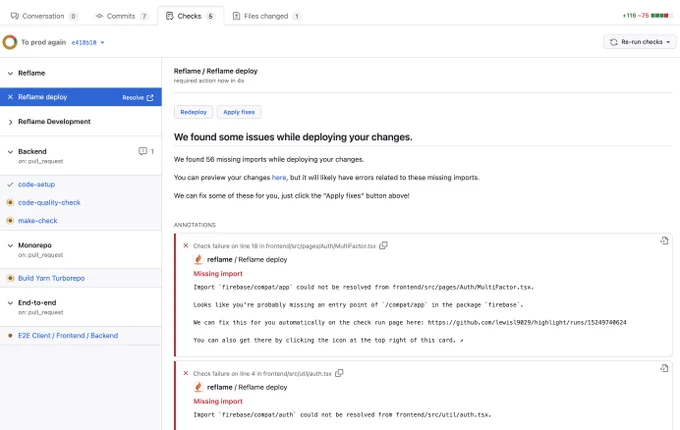Open the code-setup check
This screenshot has width=680, height=430.
tap(36, 185)
